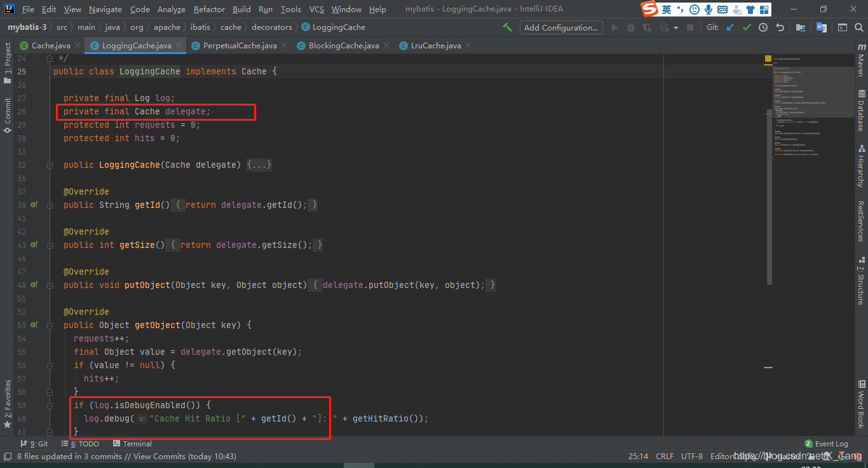Collapse the comment fold marker on line 24
The image size is (868, 468).
click(x=50, y=58)
